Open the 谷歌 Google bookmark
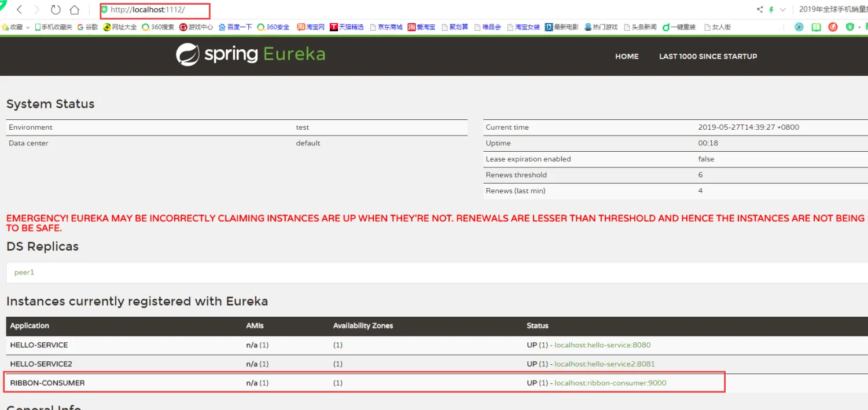The image size is (868, 410). point(87,27)
